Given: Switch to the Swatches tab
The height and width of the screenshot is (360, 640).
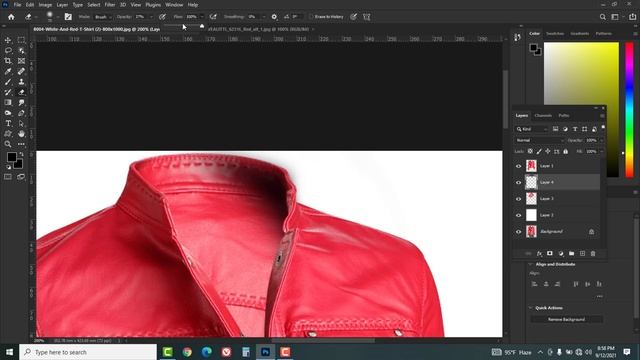Looking at the screenshot, I should (x=555, y=33).
